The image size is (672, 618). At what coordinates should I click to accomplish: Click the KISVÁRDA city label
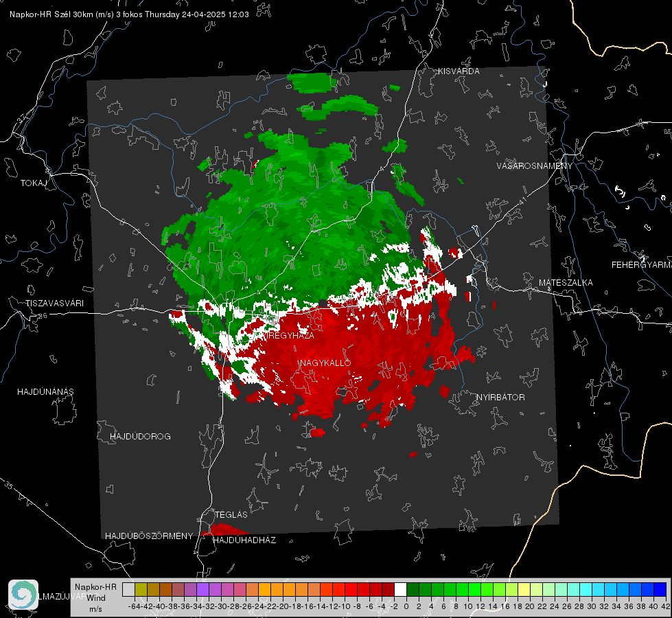coord(459,71)
